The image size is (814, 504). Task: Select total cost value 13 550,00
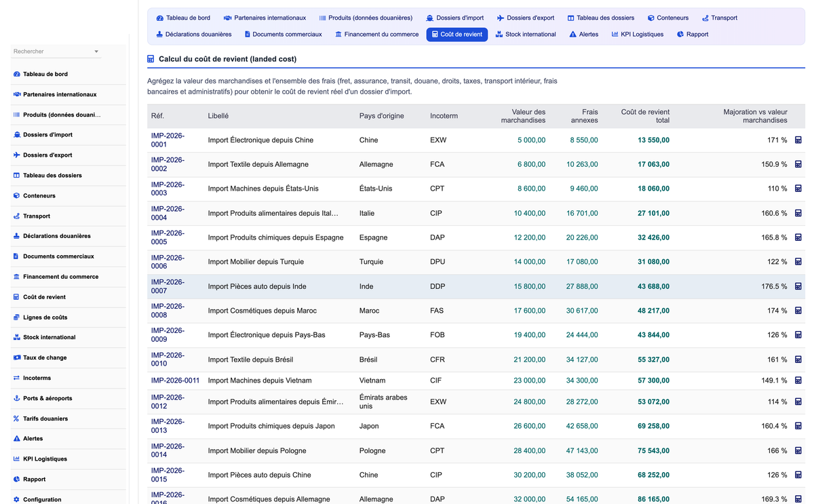tap(653, 140)
